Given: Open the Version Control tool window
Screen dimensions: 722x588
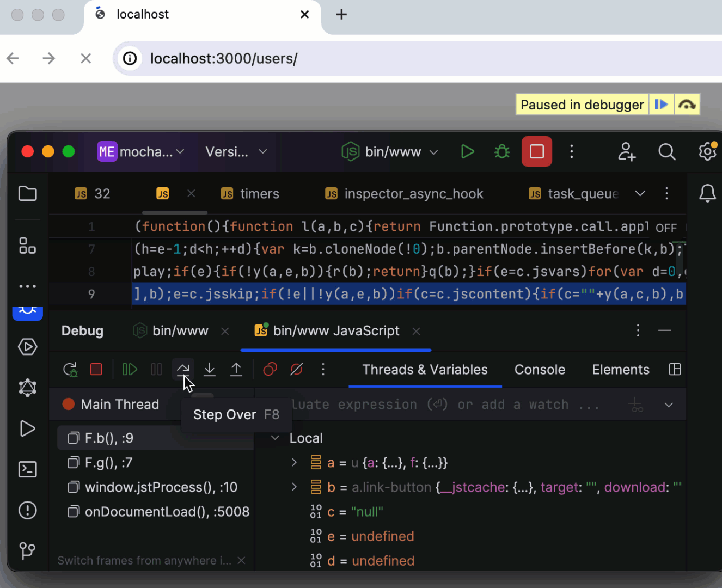Looking at the screenshot, I should pos(28,551).
